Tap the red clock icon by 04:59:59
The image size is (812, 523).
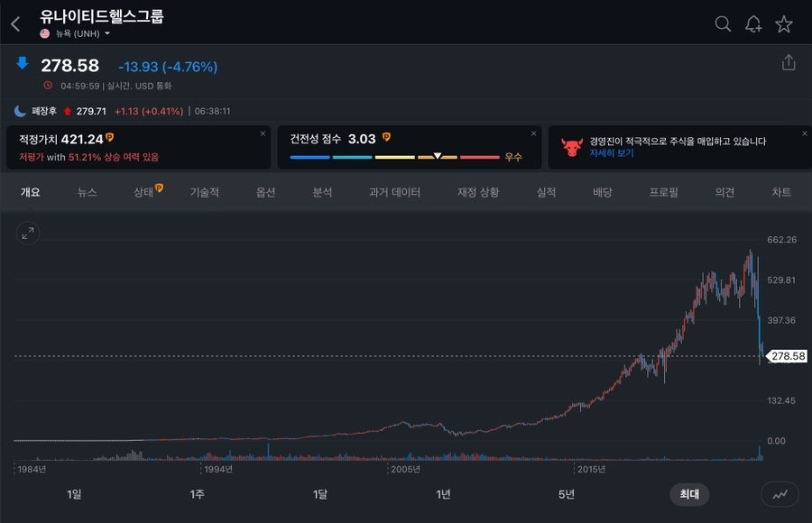coord(48,86)
